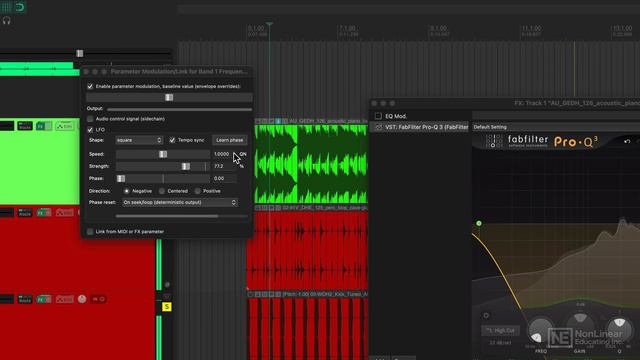
Task: Select Centered direction radio button
Action: click(162, 191)
